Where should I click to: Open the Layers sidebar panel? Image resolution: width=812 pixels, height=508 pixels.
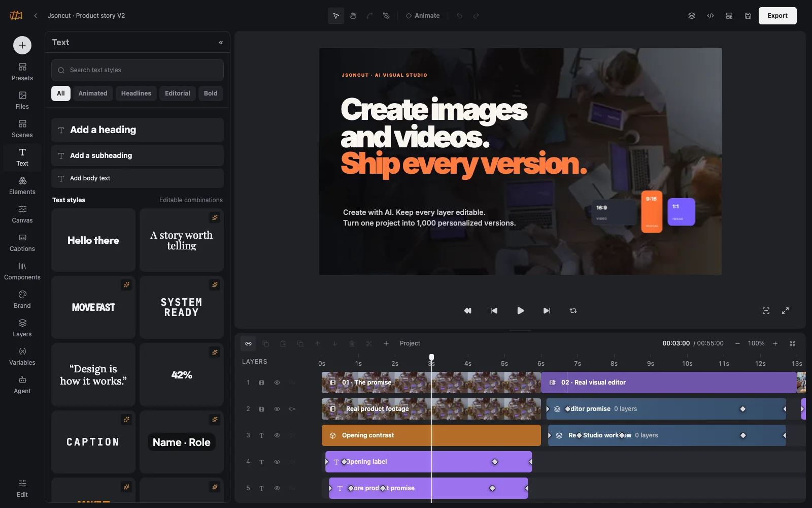tap(22, 328)
